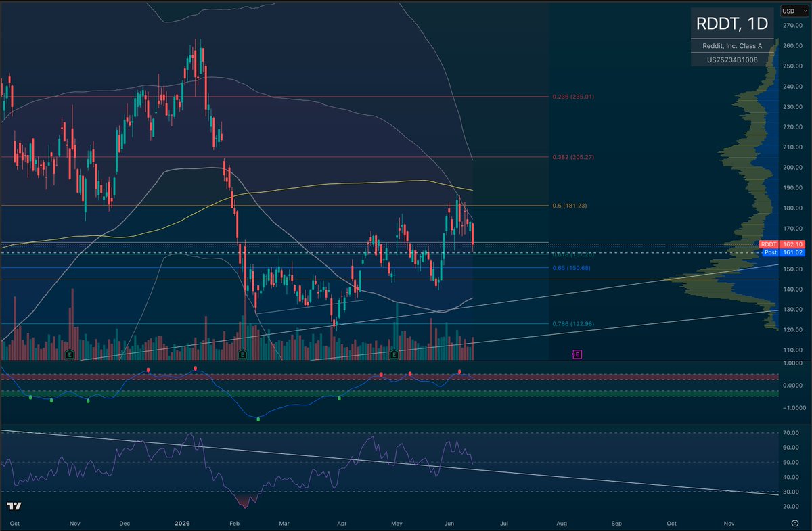Click the Mar label on time axis
Image resolution: width=812 pixels, height=531 pixels.
pos(285,524)
